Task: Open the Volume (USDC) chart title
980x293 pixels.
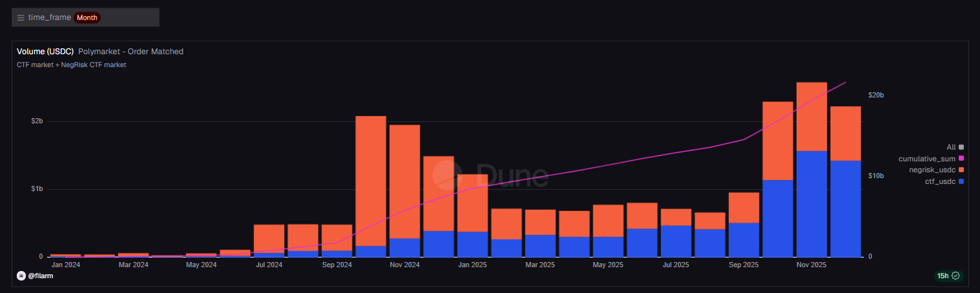Action: [45, 51]
